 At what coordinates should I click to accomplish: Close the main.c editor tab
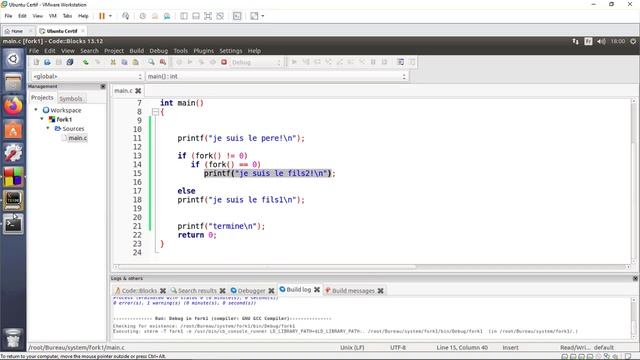pos(138,91)
